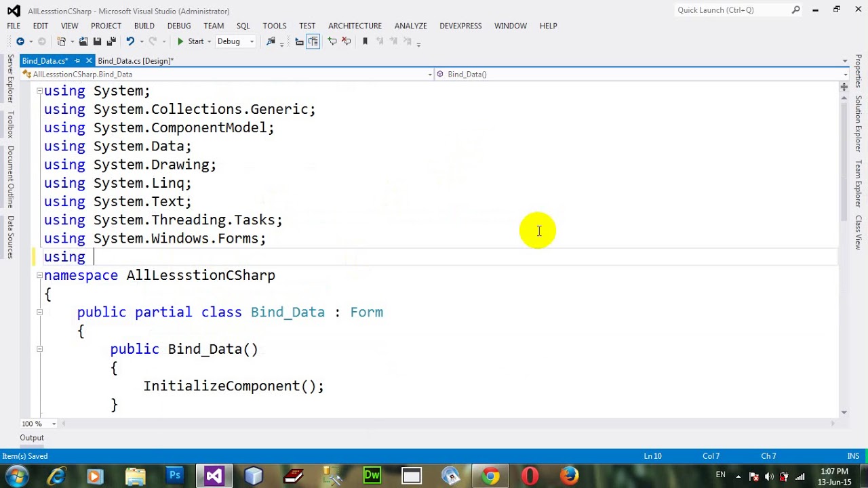Switch to Bind_Data.cs [Design] tab
Image resolution: width=868 pixels, height=488 pixels.
click(136, 61)
